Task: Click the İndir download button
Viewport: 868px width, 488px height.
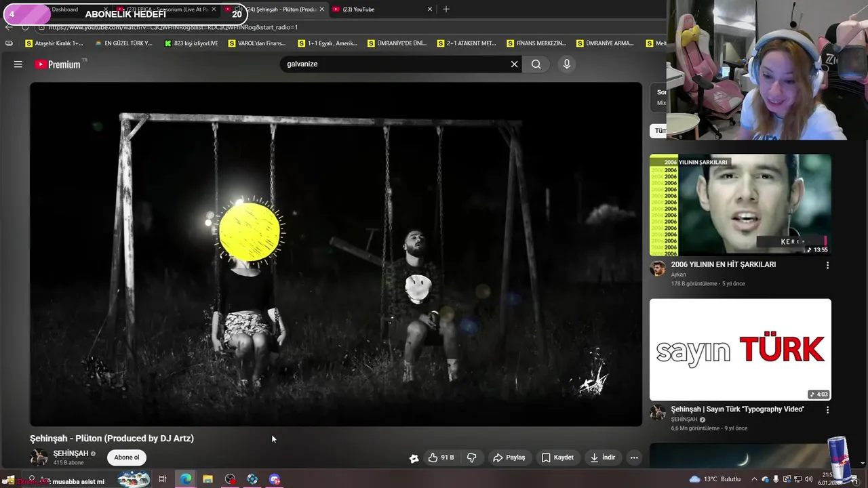Action: pyautogui.click(x=602, y=457)
